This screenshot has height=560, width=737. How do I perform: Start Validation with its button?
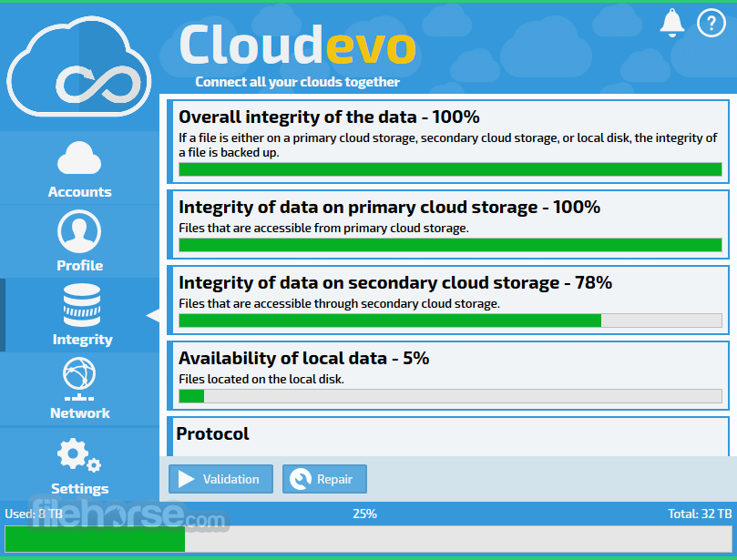(220, 479)
